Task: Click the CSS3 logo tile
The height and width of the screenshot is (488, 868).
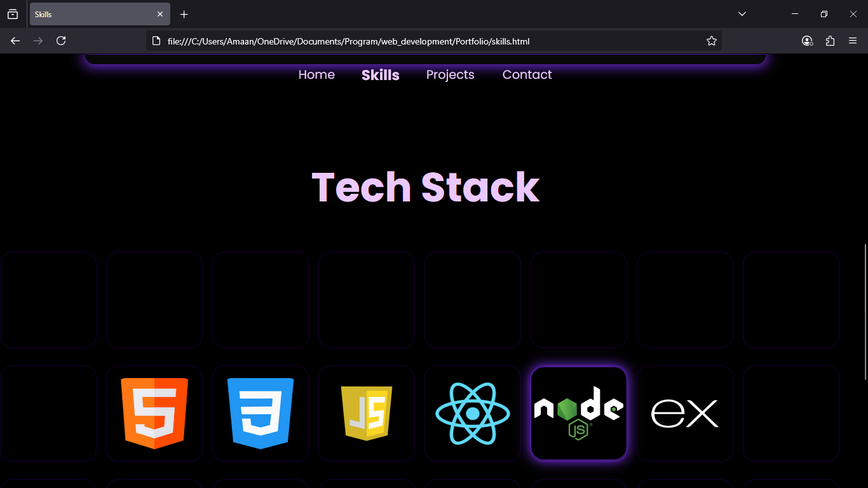Action: (x=261, y=413)
